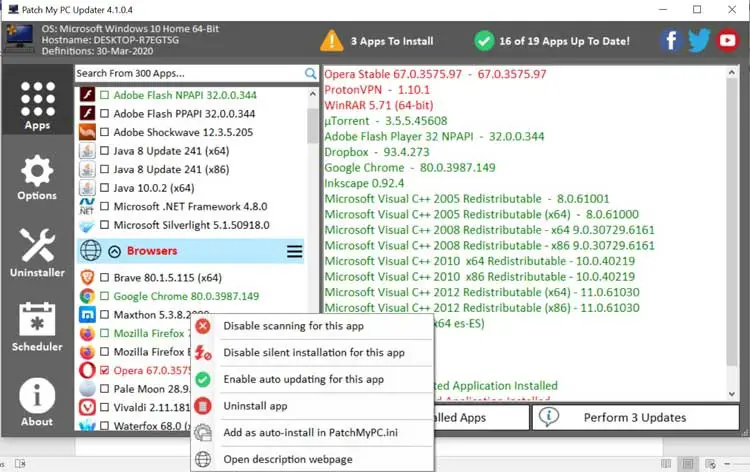
Task: Click the WinRAR 5.71 (64-bit) entry
Action: (379, 105)
